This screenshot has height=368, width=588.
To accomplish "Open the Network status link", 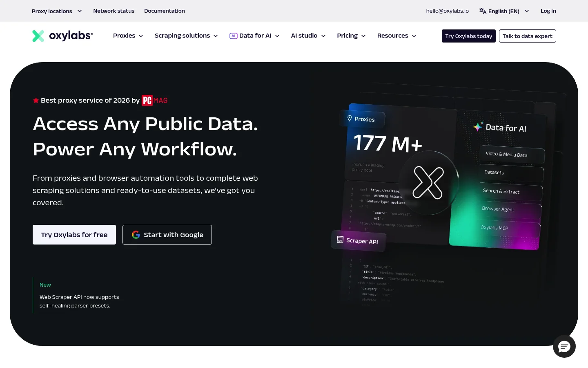I will tap(114, 11).
